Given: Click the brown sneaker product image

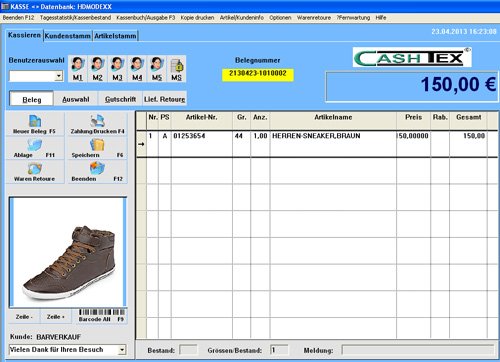Looking at the screenshot, I should pyautogui.click(x=68, y=252).
